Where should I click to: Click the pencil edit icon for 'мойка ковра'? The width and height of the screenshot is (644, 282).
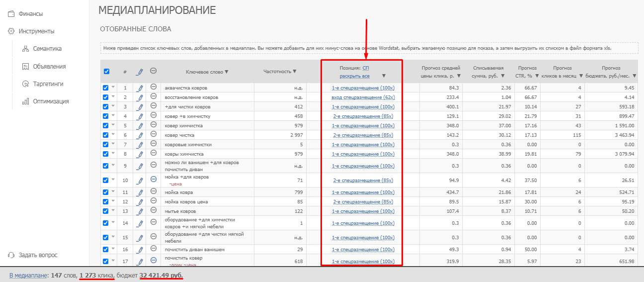140,192
